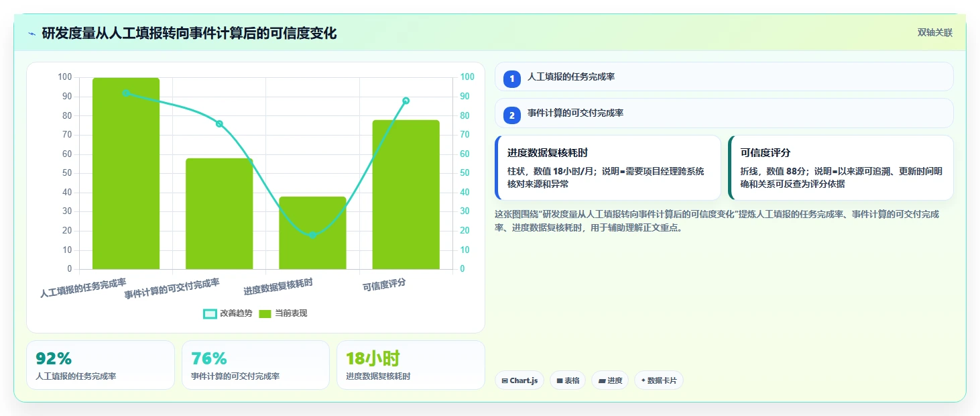Toggle 当前表现 legend entry in chart

[283, 313]
